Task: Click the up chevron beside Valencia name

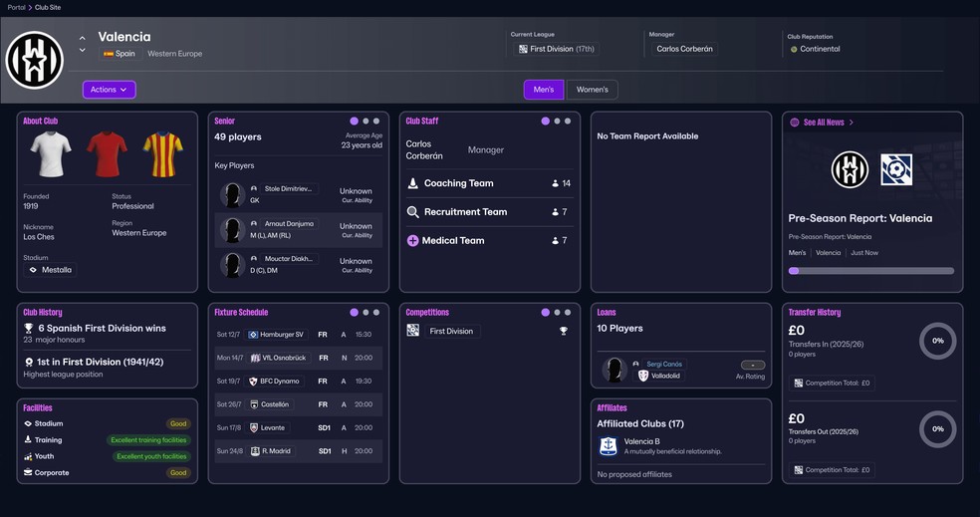Action: tap(83, 38)
